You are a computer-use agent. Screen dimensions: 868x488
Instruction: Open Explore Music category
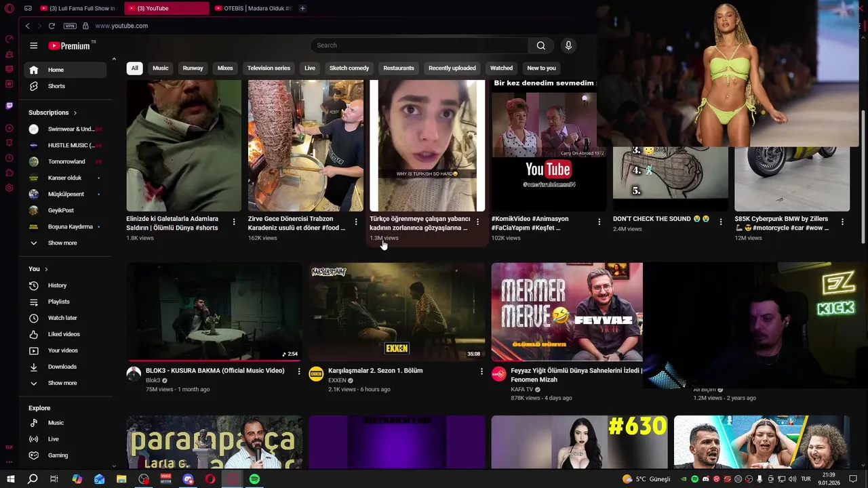click(x=65, y=423)
